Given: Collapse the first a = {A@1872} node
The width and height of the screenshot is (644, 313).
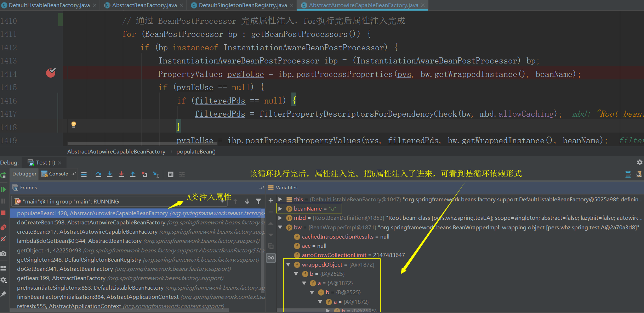Looking at the screenshot, I should click(x=304, y=283).
